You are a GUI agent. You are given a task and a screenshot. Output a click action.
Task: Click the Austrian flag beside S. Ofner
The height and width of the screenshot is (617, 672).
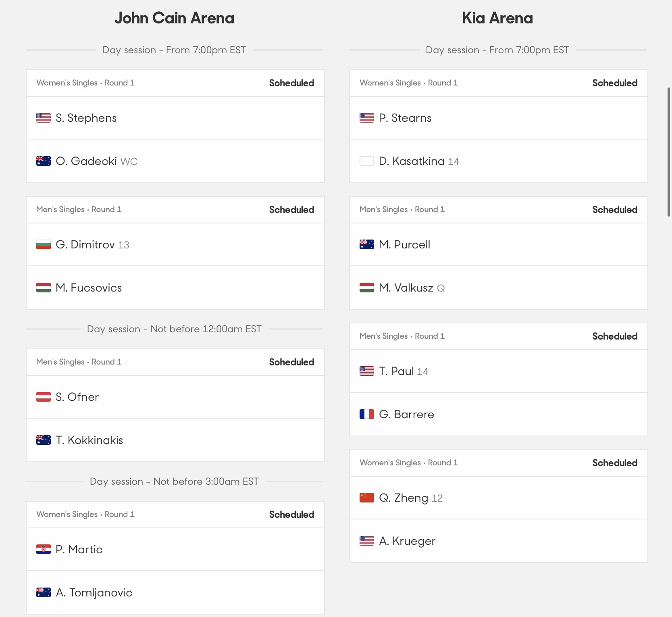44,397
